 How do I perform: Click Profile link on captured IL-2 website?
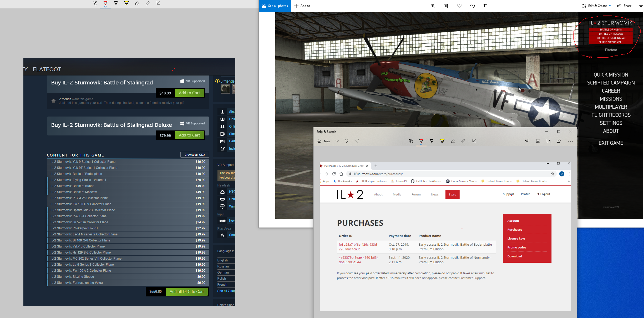coord(525,194)
